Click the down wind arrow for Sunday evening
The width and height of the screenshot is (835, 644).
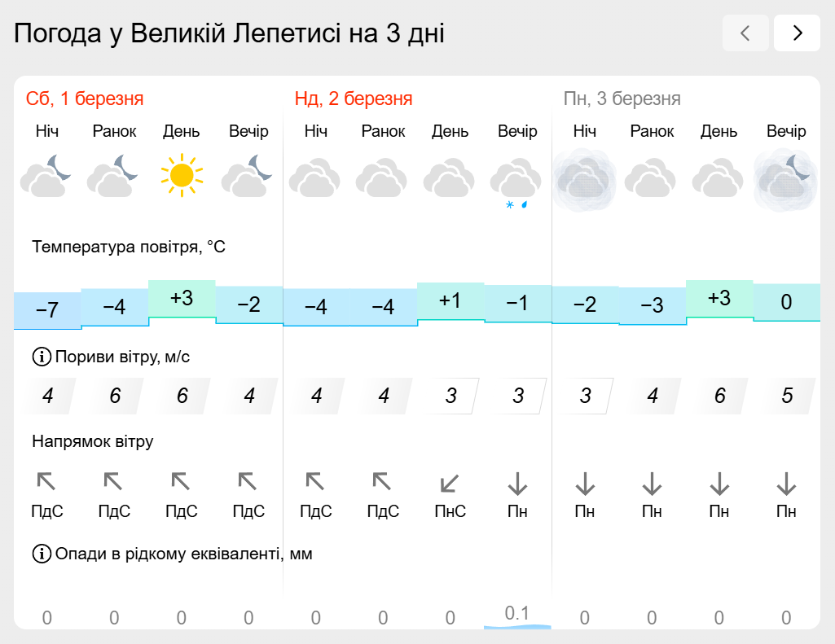coord(517,484)
